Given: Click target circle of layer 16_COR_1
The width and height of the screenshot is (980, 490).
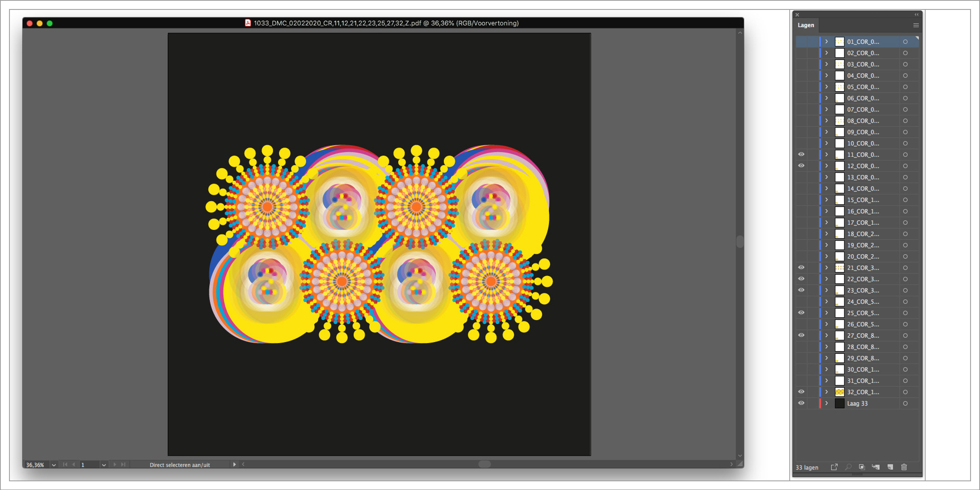Looking at the screenshot, I should coord(905,211).
